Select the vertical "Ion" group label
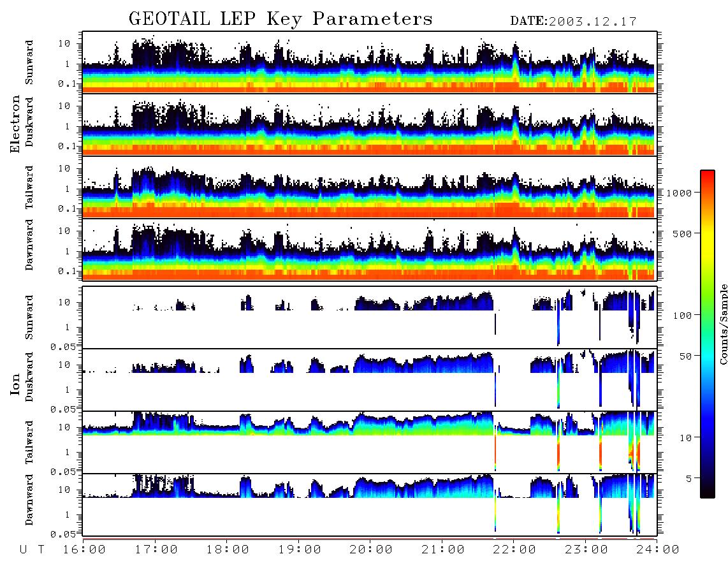The image size is (728, 561). tap(15, 384)
